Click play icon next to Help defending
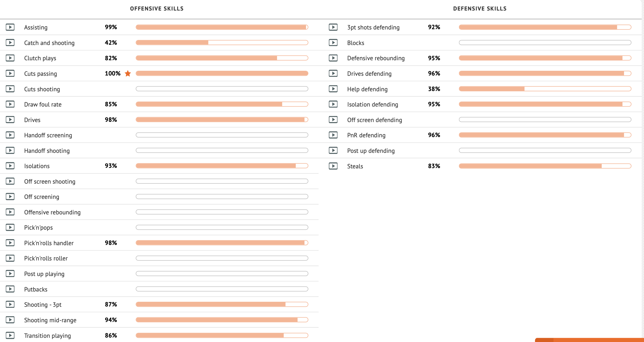 coord(333,89)
